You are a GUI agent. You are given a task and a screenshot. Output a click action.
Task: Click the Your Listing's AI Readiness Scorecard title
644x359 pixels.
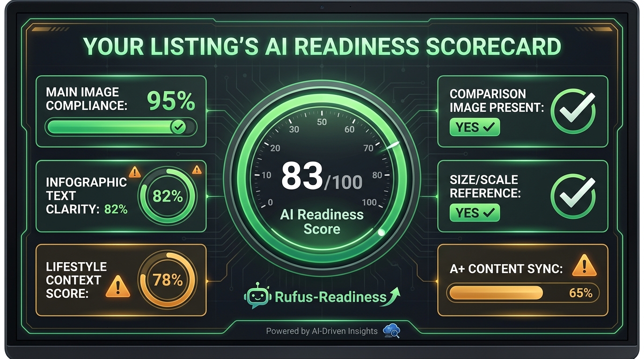pos(322,47)
